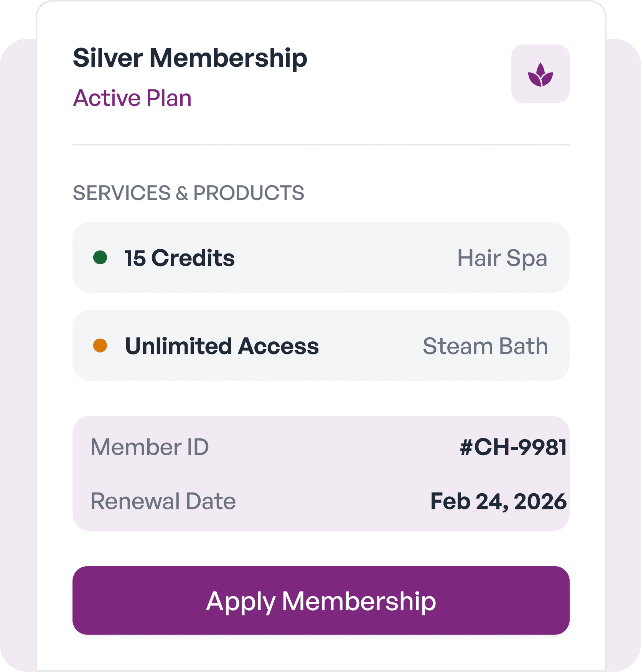Click the Steam Bath service label
The height and width of the screenshot is (672, 641).
[x=485, y=346]
